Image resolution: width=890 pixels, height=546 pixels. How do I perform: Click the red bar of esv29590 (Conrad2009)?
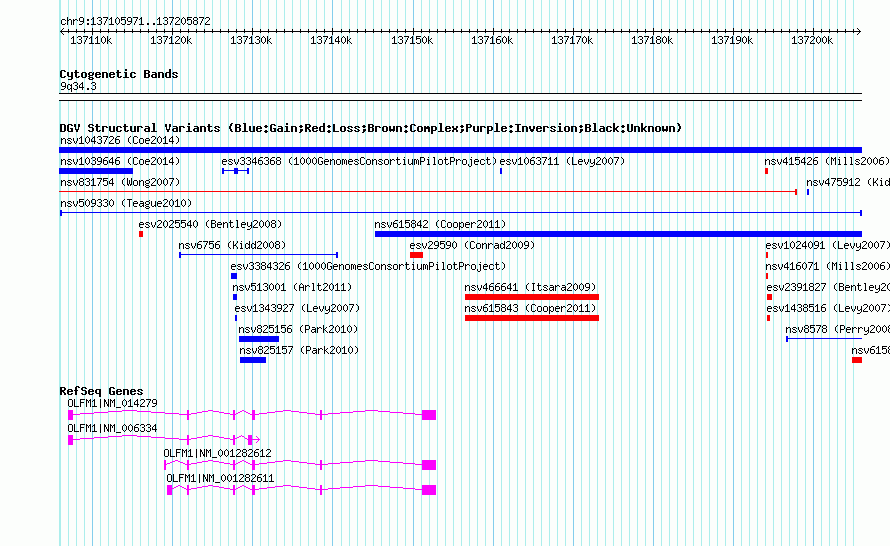point(416,255)
